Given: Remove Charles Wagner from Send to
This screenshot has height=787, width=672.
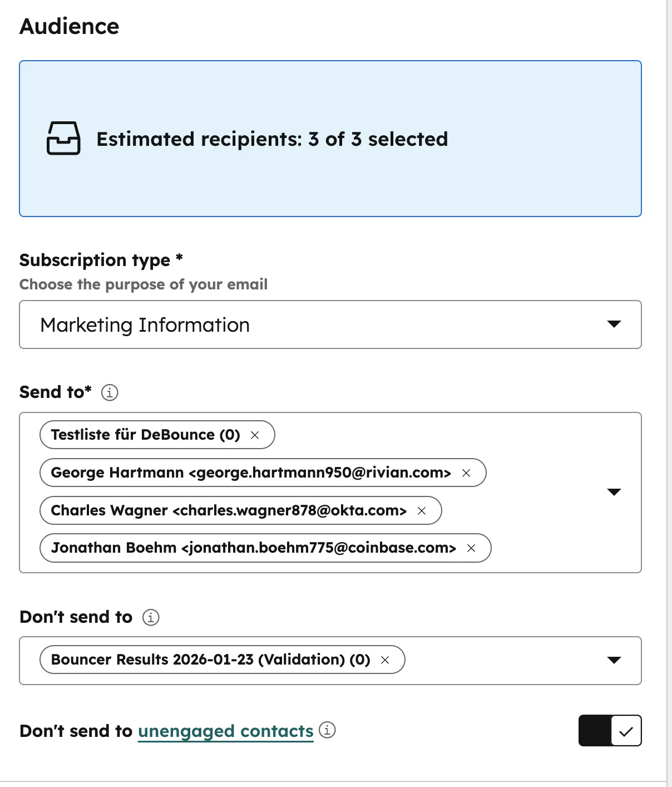Looking at the screenshot, I should pos(422,511).
